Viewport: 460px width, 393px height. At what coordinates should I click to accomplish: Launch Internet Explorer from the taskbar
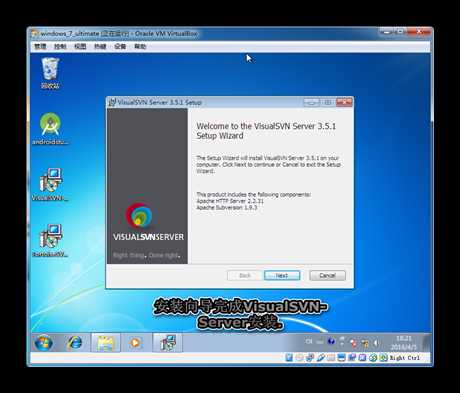74,343
